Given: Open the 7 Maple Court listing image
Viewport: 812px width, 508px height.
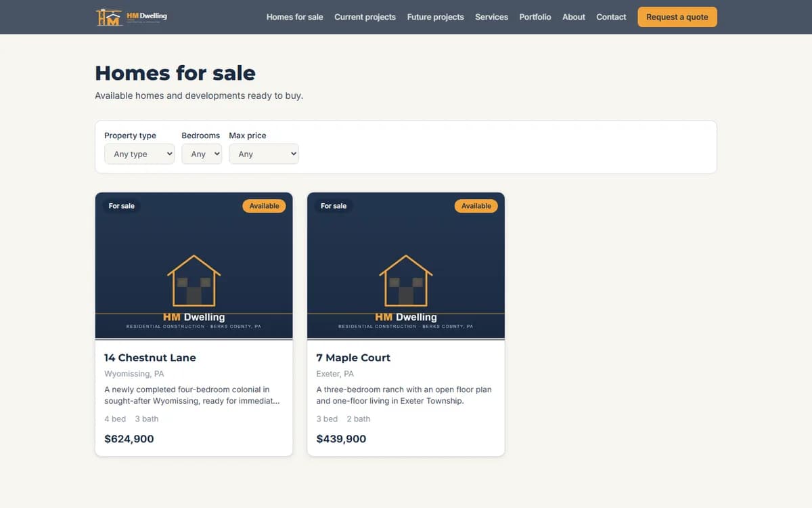Looking at the screenshot, I should pos(405,266).
